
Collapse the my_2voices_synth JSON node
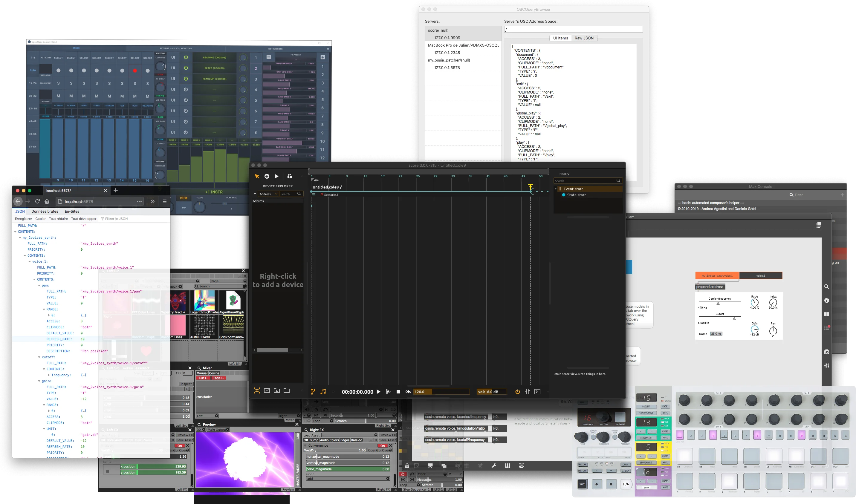(20, 238)
